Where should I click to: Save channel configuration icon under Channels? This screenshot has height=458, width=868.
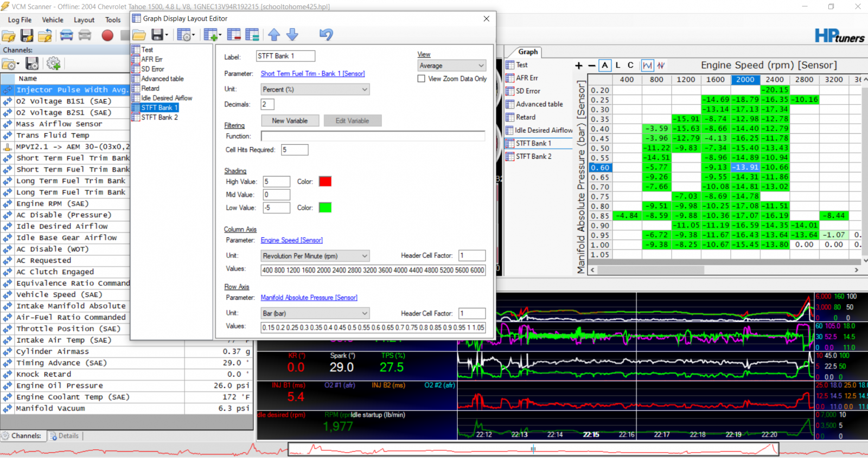click(x=32, y=64)
